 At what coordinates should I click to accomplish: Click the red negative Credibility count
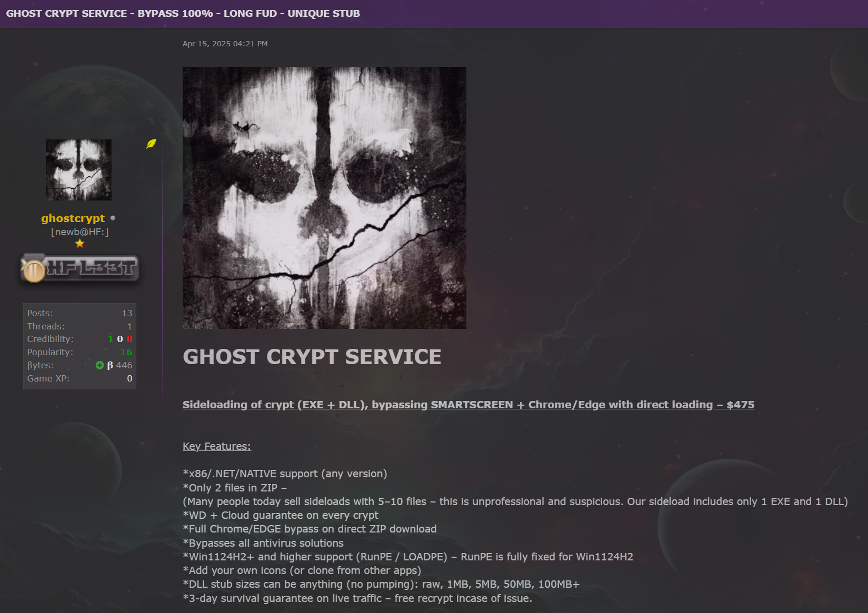pyautogui.click(x=130, y=339)
